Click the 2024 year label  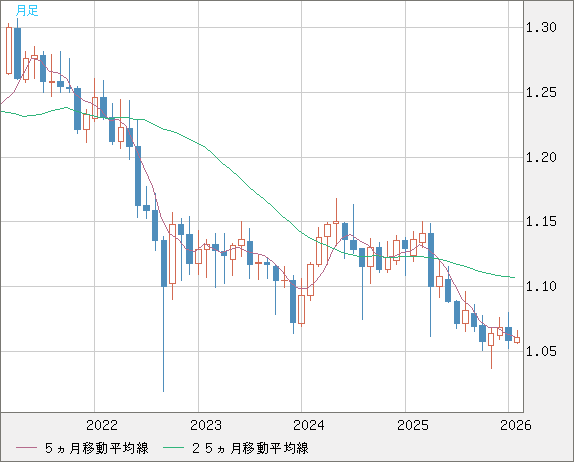(309, 425)
